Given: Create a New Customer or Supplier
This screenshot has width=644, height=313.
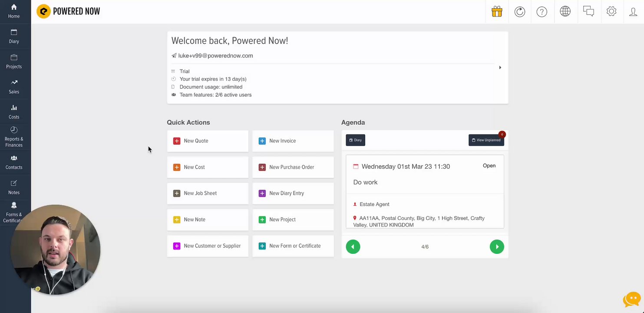Looking at the screenshot, I should click(208, 246).
